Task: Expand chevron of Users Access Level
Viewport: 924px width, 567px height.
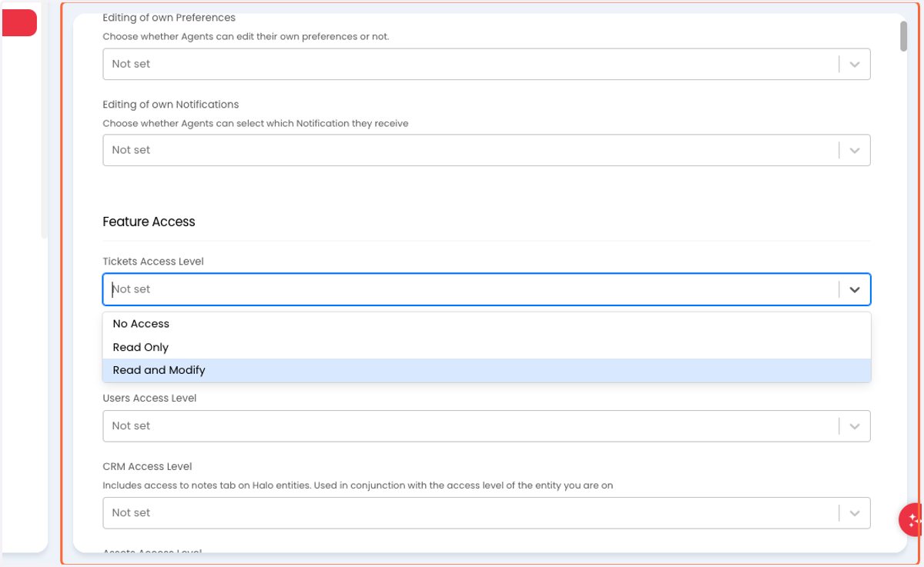Action: (855, 426)
